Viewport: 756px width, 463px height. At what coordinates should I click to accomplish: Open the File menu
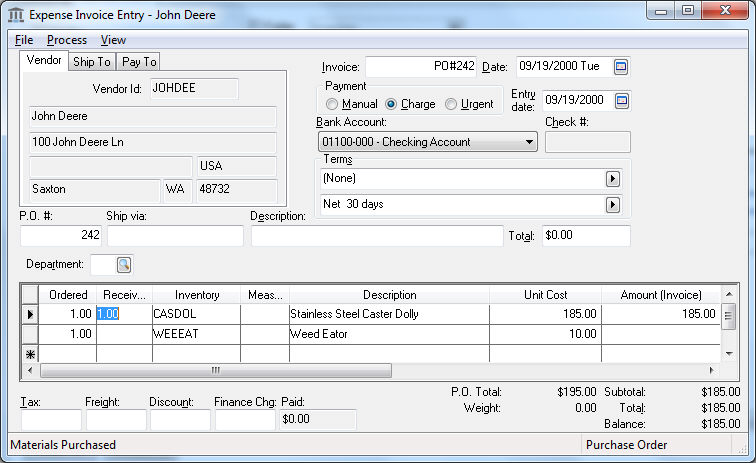tap(24, 40)
